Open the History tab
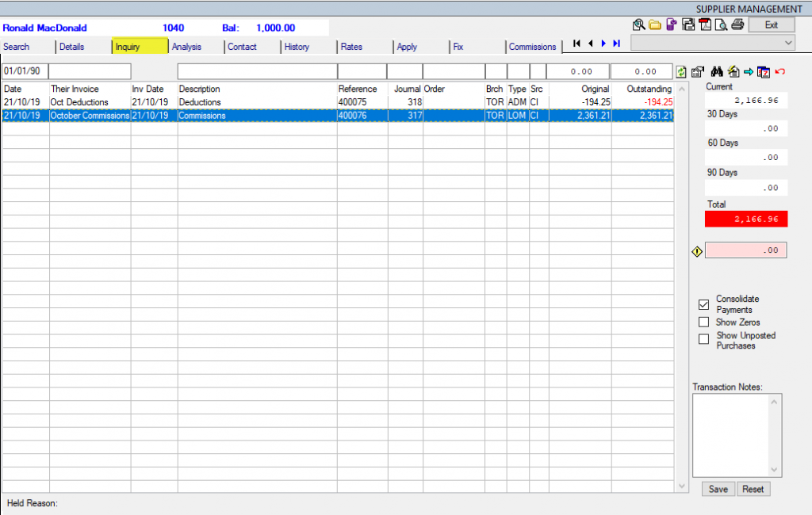812x515 pixels. [x=297, y=47]
